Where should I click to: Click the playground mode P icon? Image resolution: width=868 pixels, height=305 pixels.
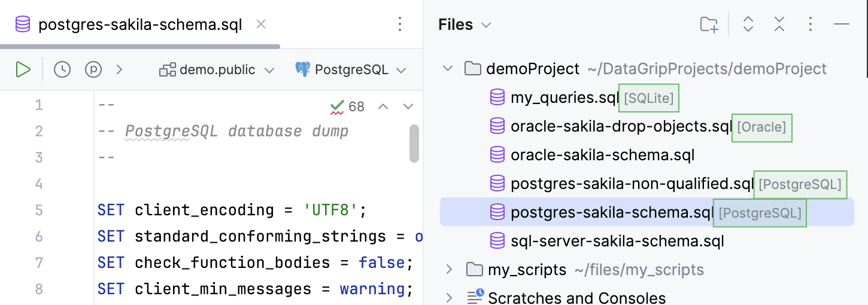[93, 69]
